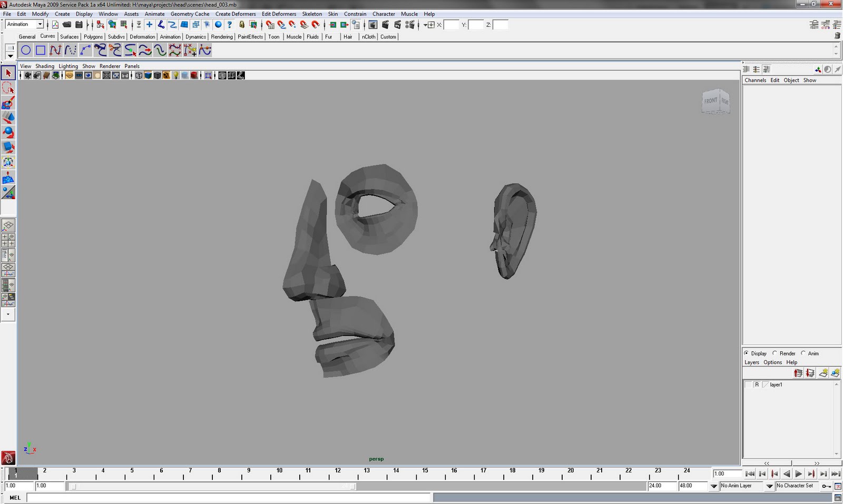Toggle the R display type of layer1
Screen dimensions: 843x504
(x=757, y=385)
